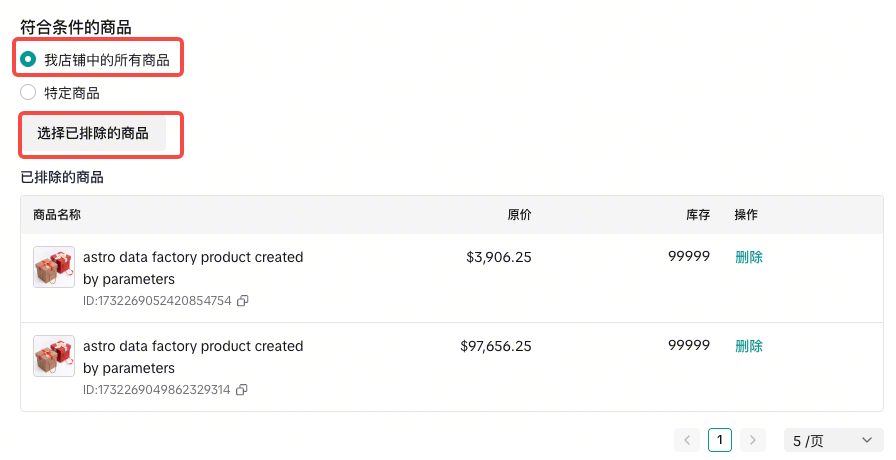Copy product ID ending in 329314
This screenshot has width=896, height=460.
pyautogui.click(x=242, y=389)
